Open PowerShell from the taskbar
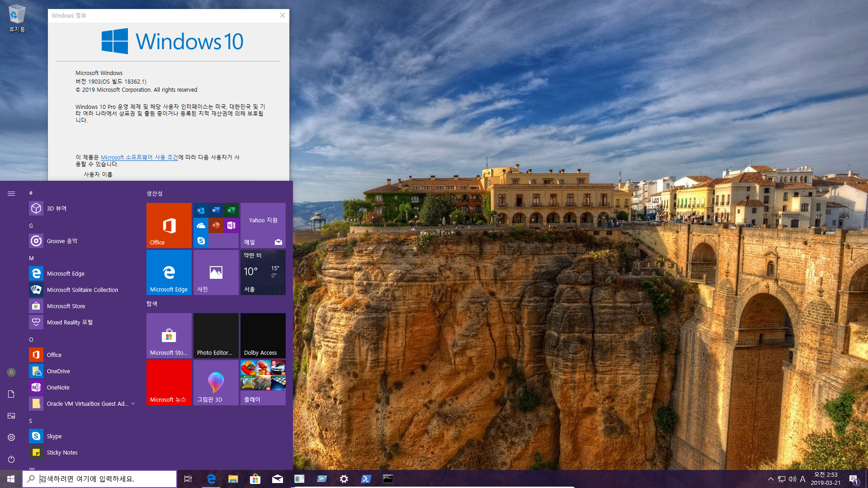Viewport: 868px width, 488px height. 366,479
